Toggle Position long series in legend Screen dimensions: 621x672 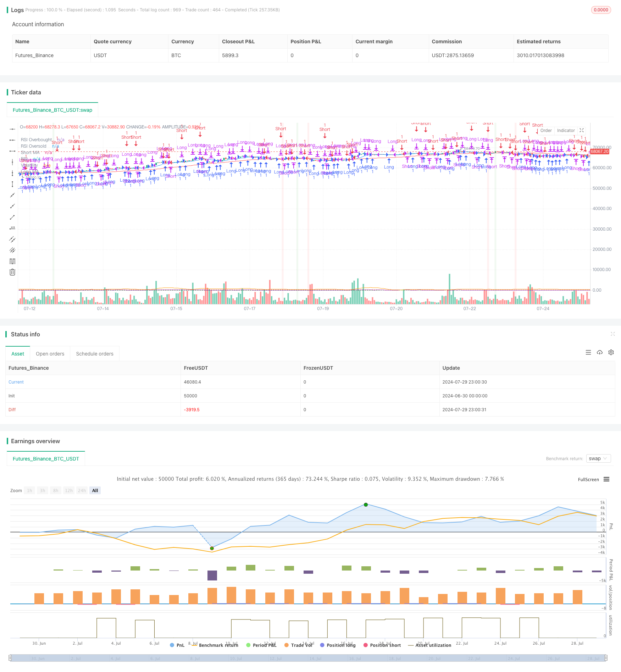pyautogui.click(x=338, y=645)
